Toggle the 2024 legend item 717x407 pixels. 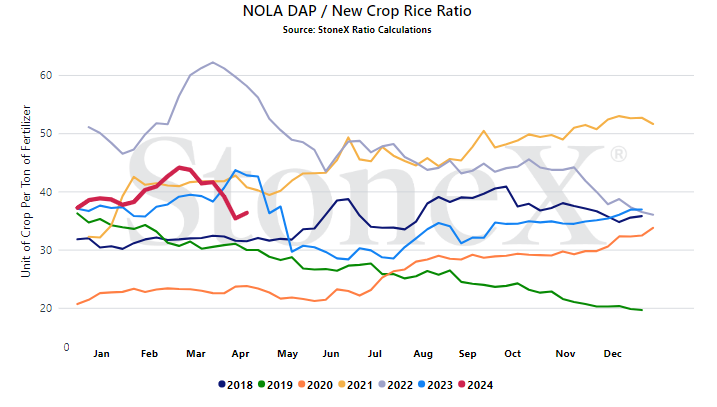pyautogui.click(x=476, y=385)
